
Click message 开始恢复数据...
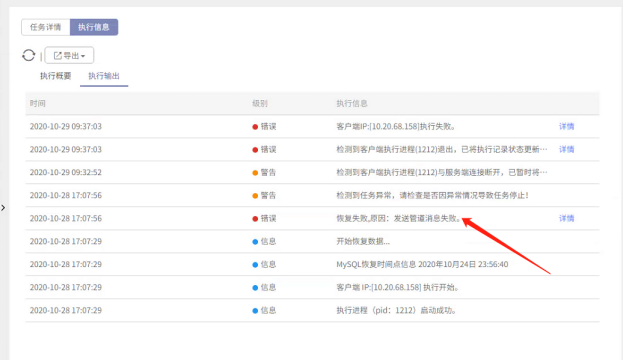363,241
